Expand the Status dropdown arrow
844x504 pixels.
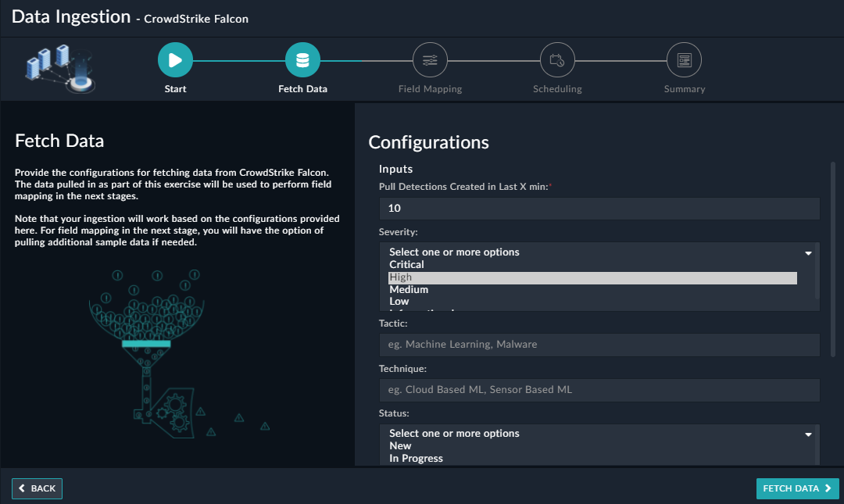(x=808, y=434)
